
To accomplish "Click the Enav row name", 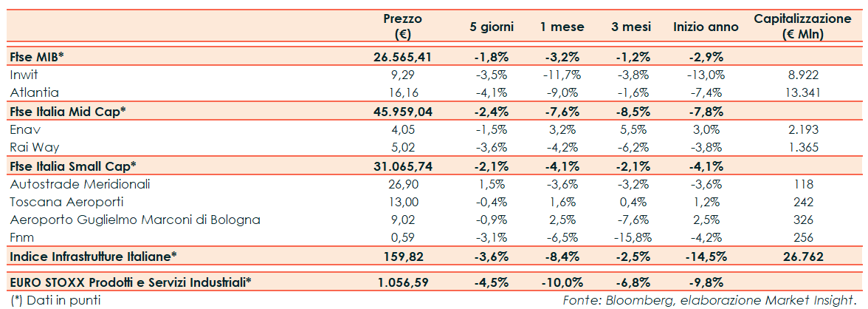I will click(24, 129).
